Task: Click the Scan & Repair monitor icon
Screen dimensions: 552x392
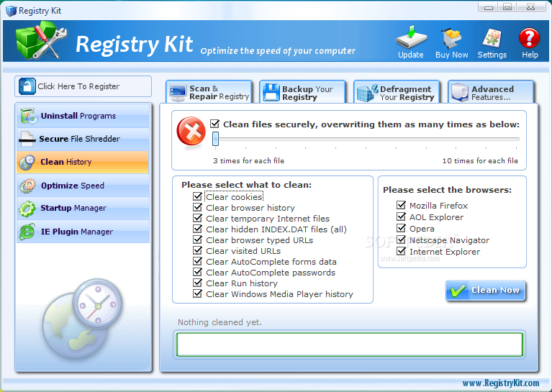Action: [x=178, y=93]
